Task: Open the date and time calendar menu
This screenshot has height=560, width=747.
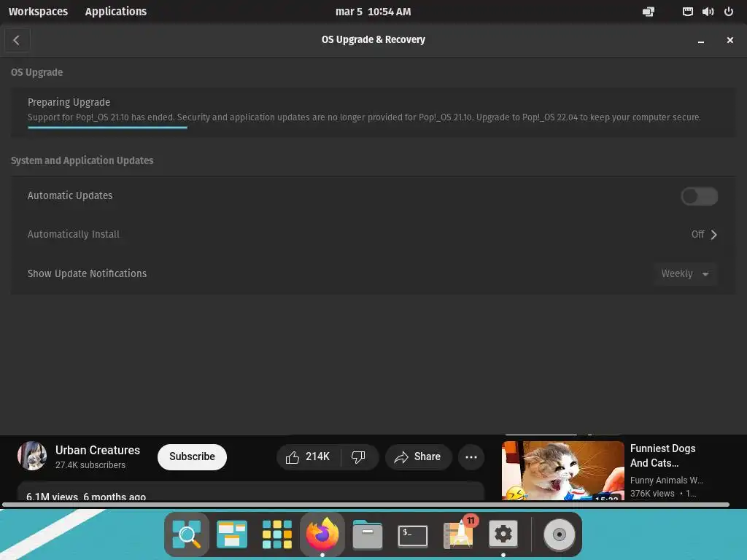Action: pyautogui.click(x=373, y=12)
